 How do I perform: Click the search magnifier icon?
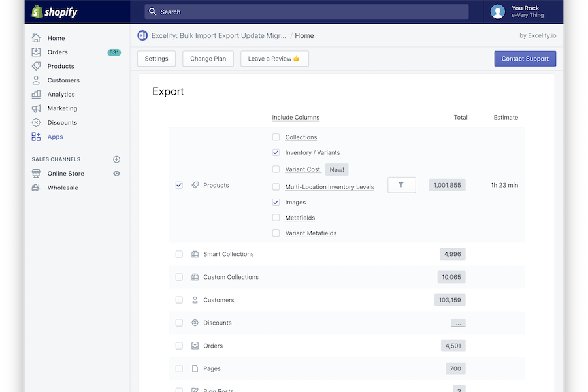click(x=152, y=12)
